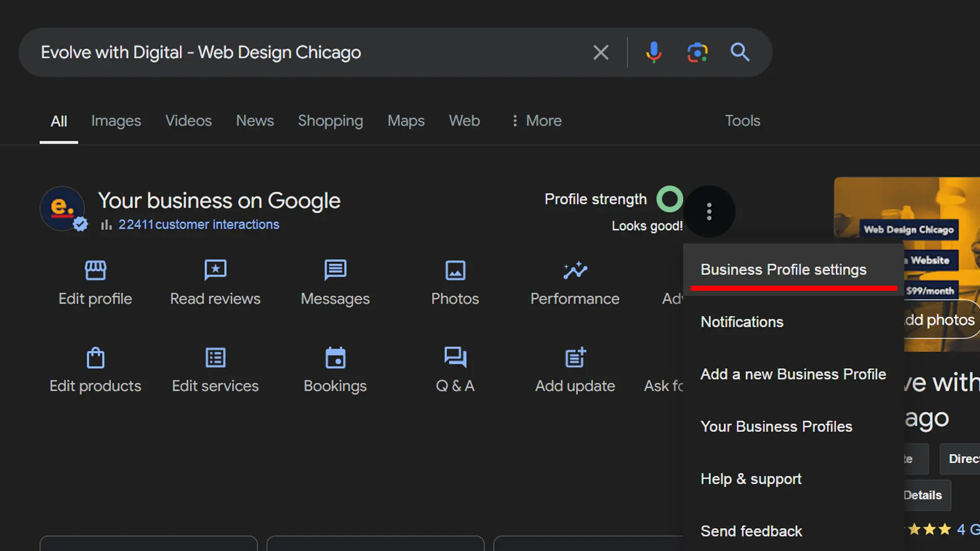Switch to the Videos tab

tap(188, 121)
